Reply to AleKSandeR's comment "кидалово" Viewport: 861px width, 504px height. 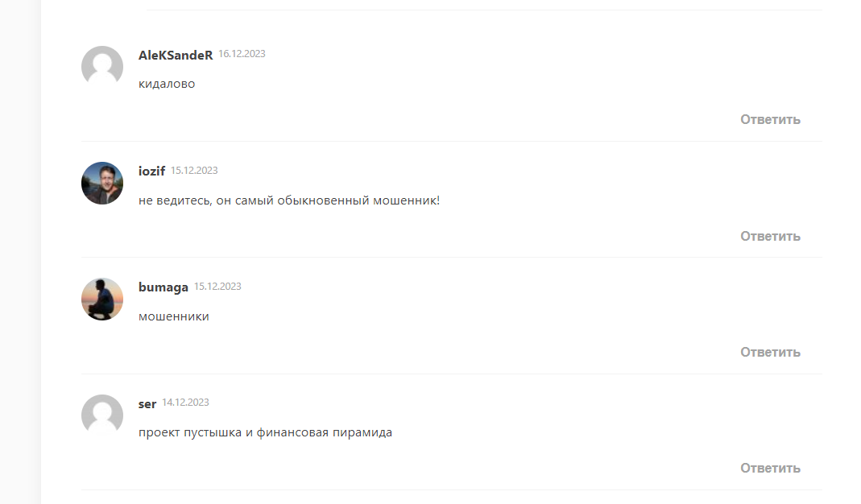[770, 120]
